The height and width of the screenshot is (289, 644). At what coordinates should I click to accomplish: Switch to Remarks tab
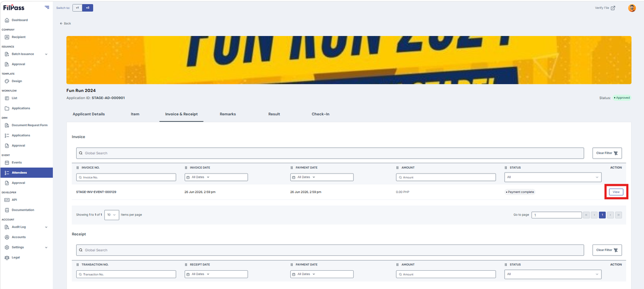coord(228,114)
